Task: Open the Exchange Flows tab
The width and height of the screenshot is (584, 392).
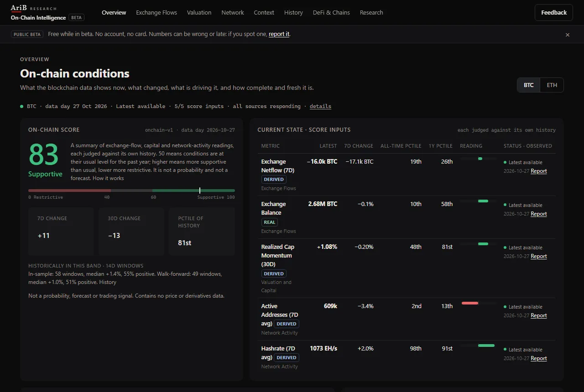Action: tap(156, 13)
